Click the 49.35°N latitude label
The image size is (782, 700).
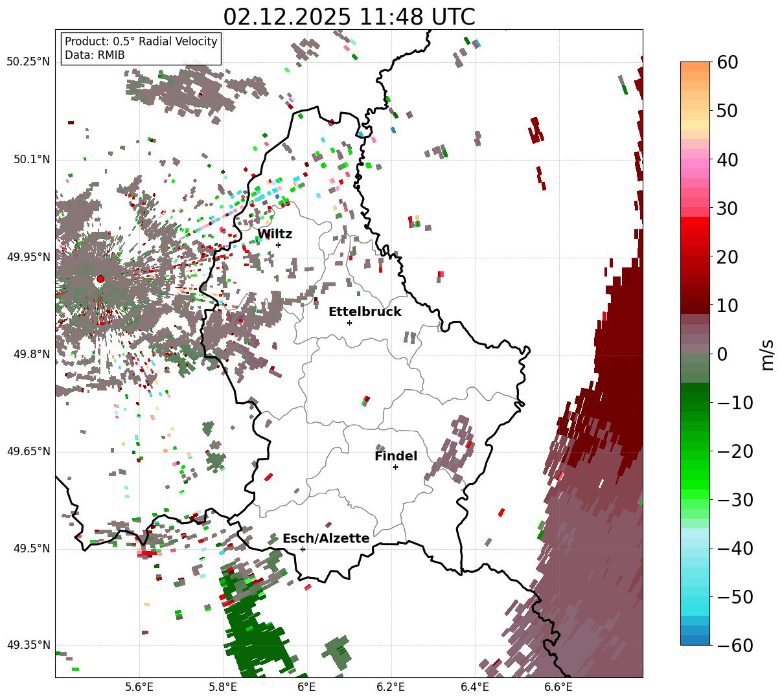tap(29, 646)
